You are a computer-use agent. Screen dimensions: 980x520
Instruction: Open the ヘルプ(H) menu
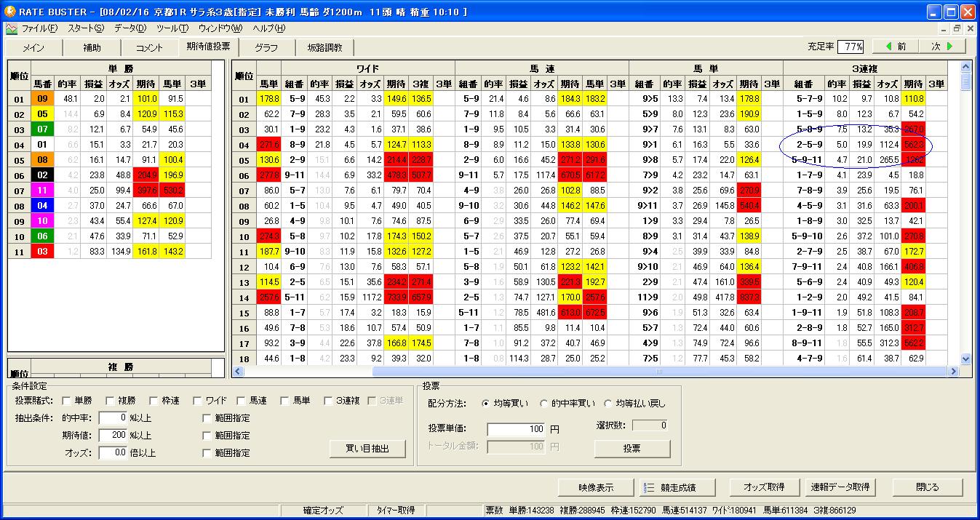pyautogui.click(x=268, y=28)
